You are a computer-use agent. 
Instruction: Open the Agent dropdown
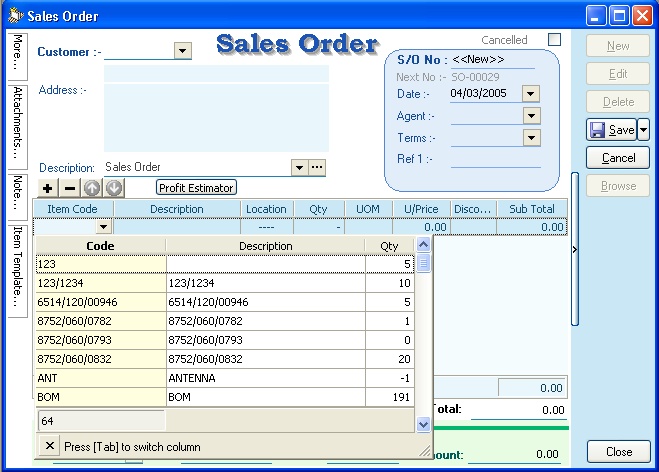pos(531,116)
